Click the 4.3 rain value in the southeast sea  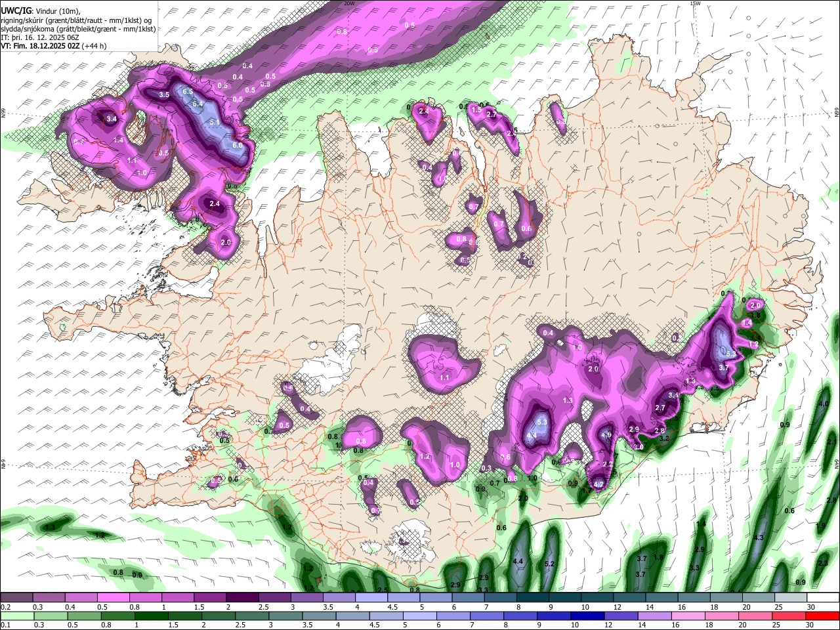pyautogui.click(x=759, y=537)
